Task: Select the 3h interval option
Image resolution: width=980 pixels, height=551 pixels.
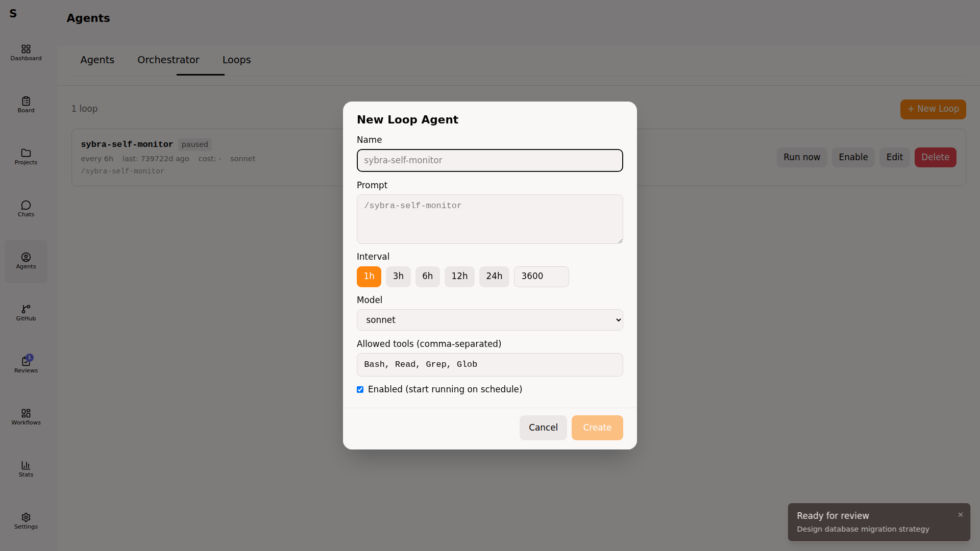Action: click(398, 277)
